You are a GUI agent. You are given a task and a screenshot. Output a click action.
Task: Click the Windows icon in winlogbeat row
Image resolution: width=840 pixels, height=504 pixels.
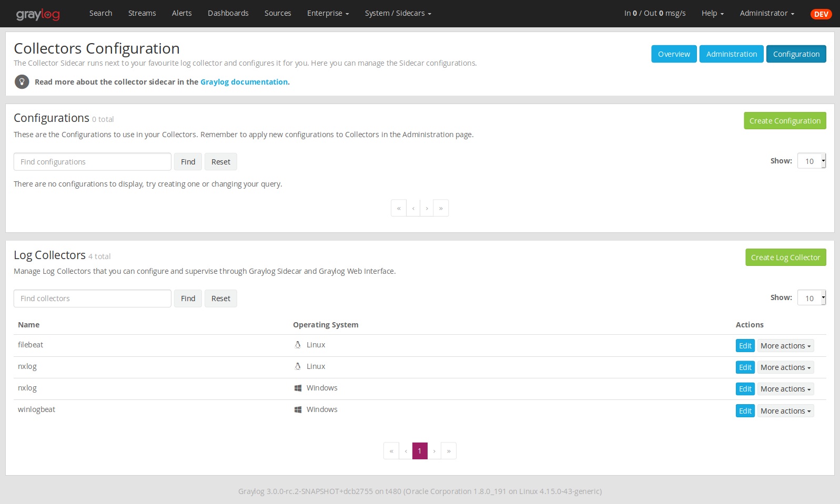[298, 409]
